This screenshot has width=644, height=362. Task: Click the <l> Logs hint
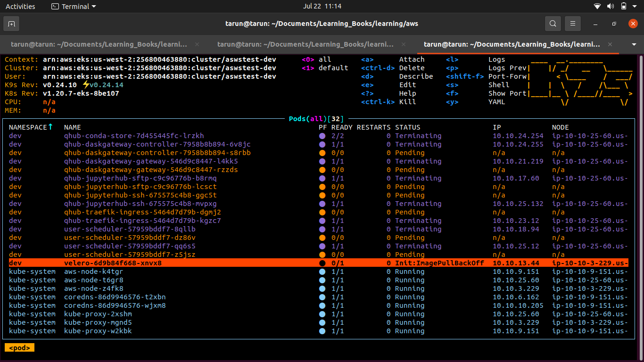476,59
